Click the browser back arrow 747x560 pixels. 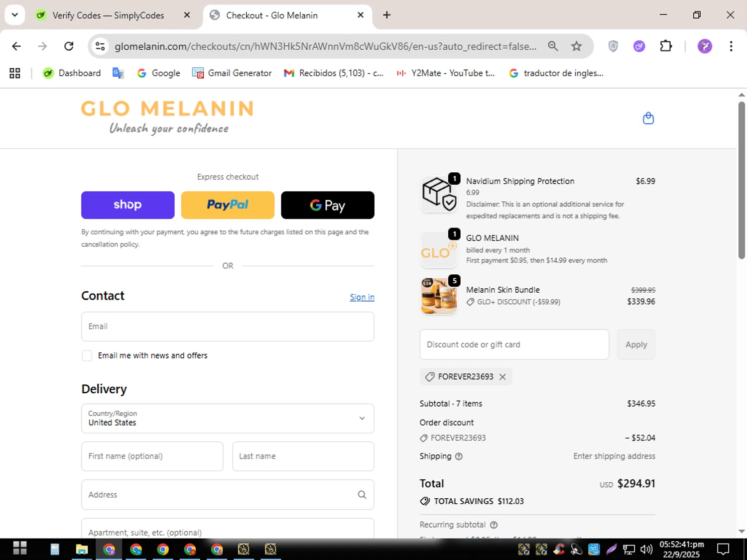click(16, 46)
